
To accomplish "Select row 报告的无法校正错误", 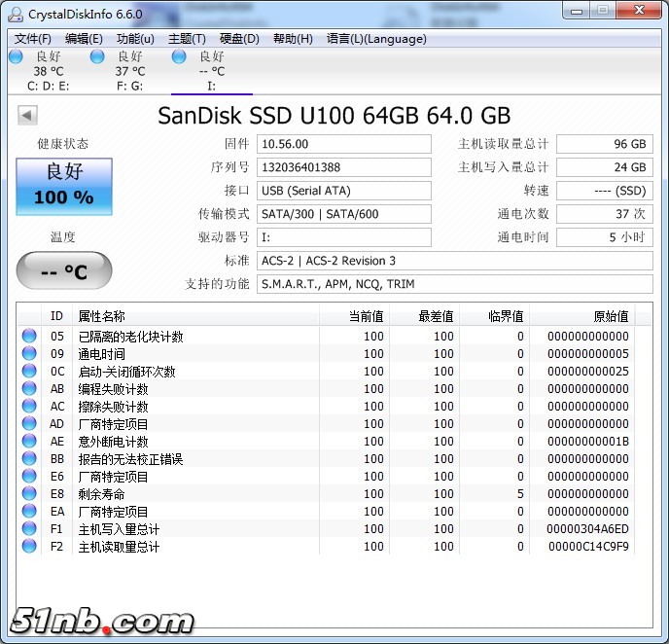I will point(327,458).
